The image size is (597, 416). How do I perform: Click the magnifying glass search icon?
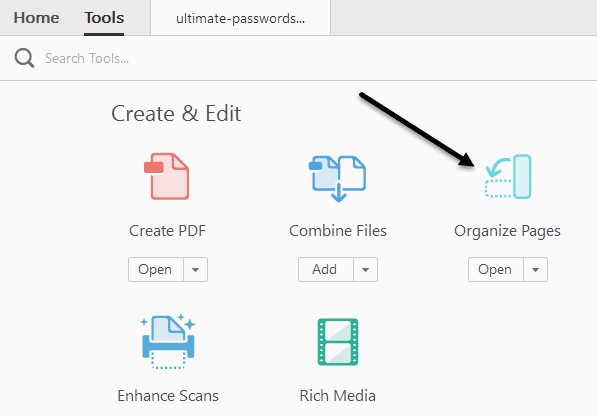click(24, 58)
